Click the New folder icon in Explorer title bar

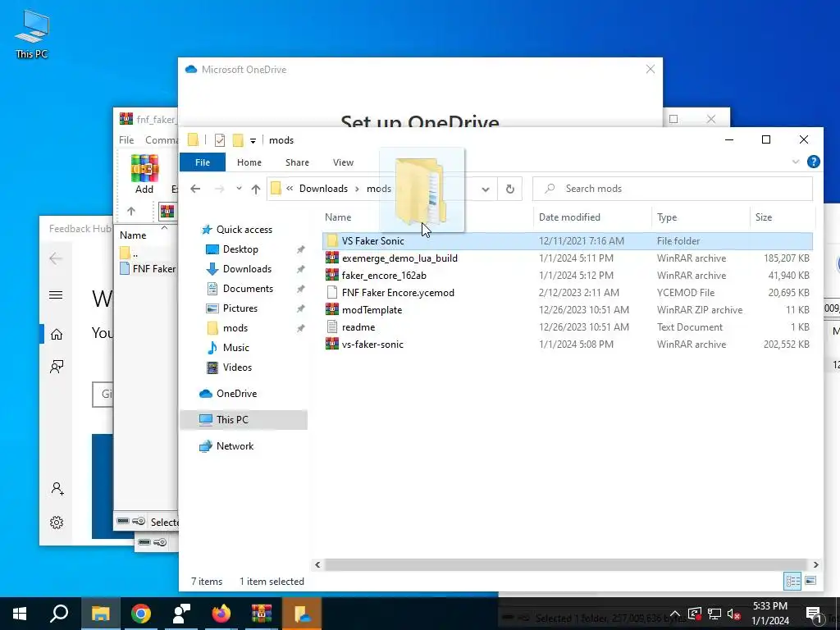(238, 139)
